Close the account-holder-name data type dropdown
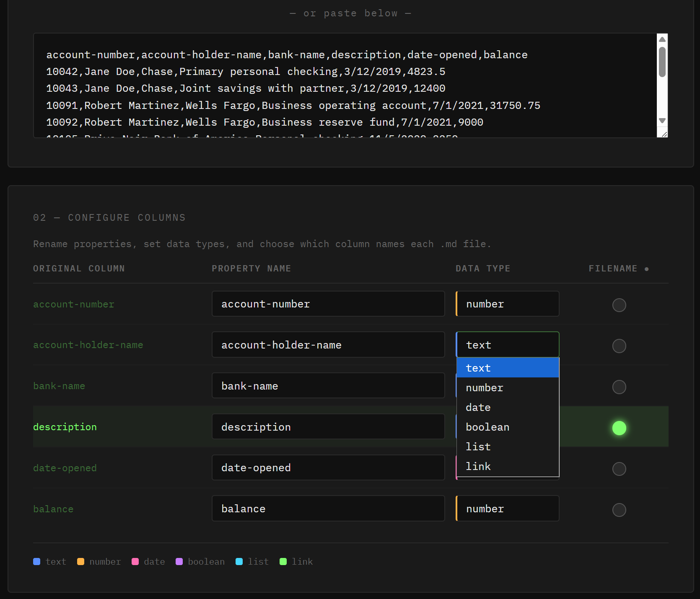This screenshot has width=700, height=599. (507, 345)
